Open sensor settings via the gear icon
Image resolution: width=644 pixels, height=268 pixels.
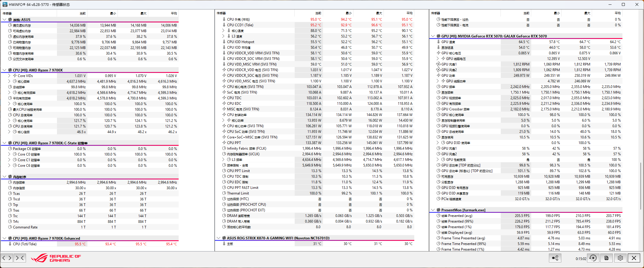point(620,258)
